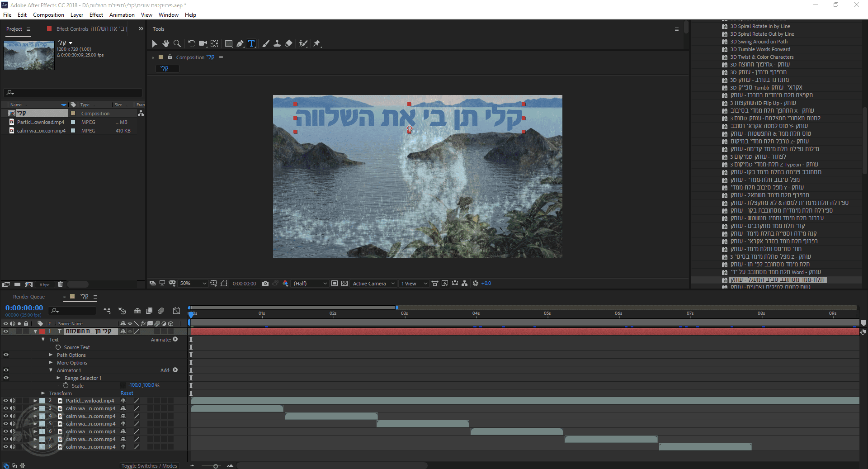The height and width of the screenshot is (469, 868).
Task: Open the Animation menu
Action: tap(122, 15)
